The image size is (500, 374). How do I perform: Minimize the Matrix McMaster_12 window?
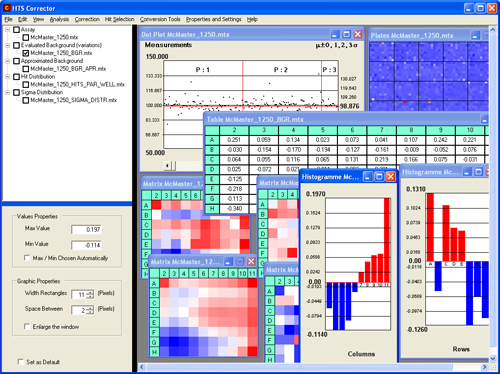pos(228,262)
